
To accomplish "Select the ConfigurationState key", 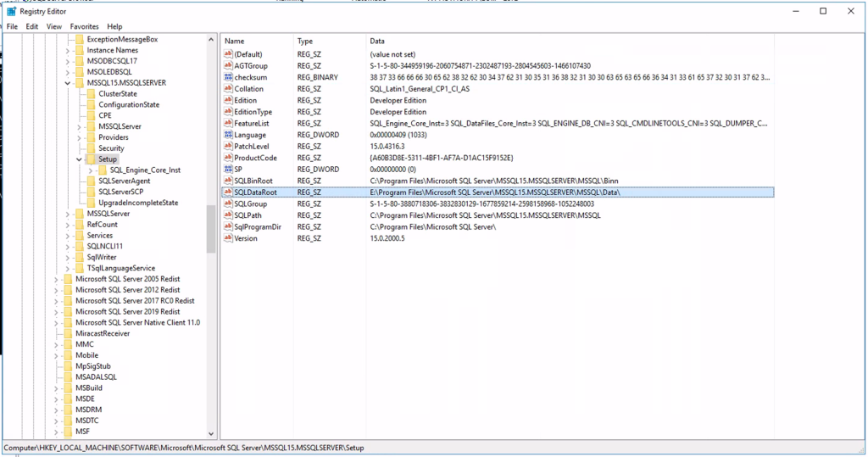I will point(129,104).
